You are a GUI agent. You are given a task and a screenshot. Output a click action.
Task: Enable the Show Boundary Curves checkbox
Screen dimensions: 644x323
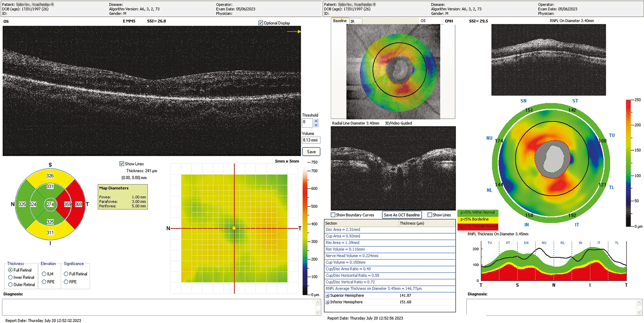pyautogui.click(x=333, y=215)
